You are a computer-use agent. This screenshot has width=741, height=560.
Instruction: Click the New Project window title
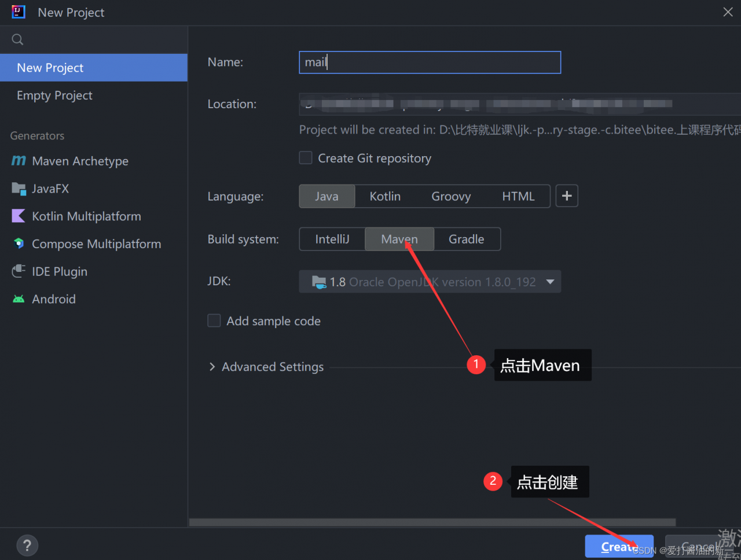click(71, 12)
